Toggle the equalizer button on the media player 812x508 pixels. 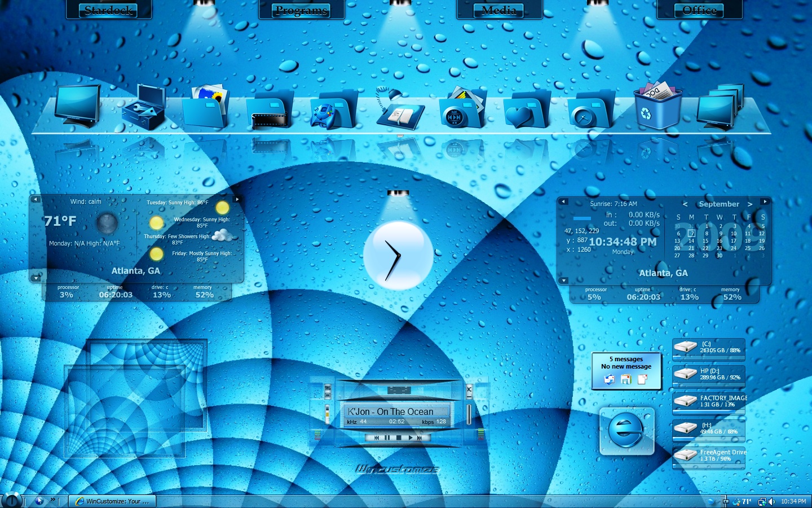click(328, 388)
